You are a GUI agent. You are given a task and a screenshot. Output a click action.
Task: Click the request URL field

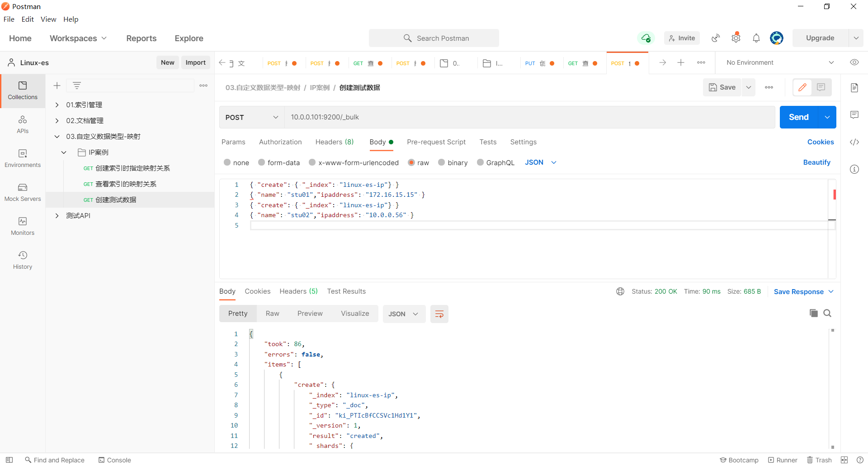[529, 117]
